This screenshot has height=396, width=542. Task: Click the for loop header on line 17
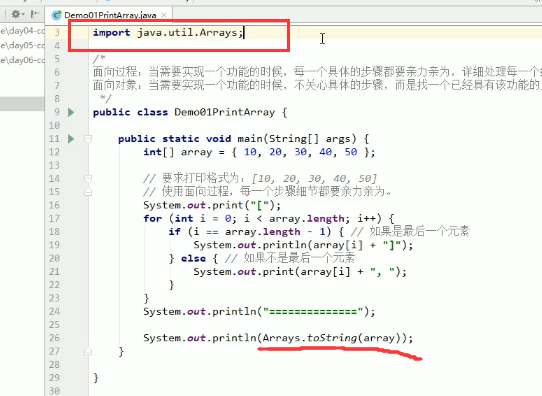point(269,218)
